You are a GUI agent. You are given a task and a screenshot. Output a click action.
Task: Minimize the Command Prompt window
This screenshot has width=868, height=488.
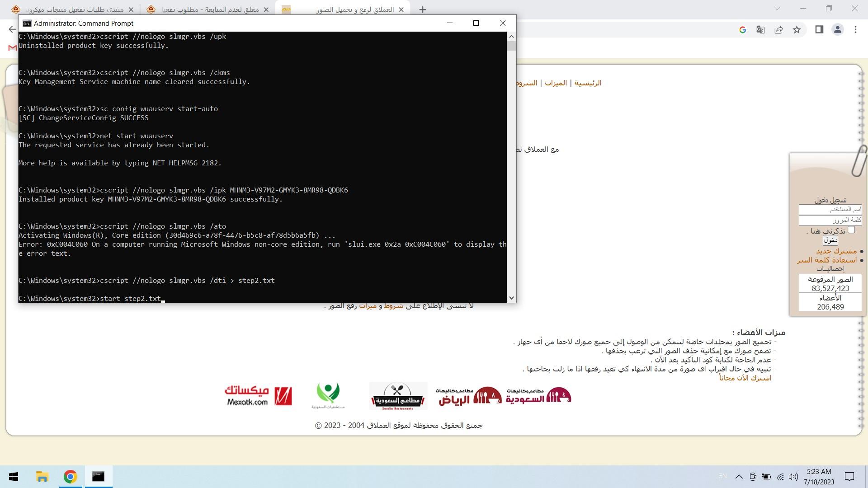pyautogui.click(x=449, y=23)
